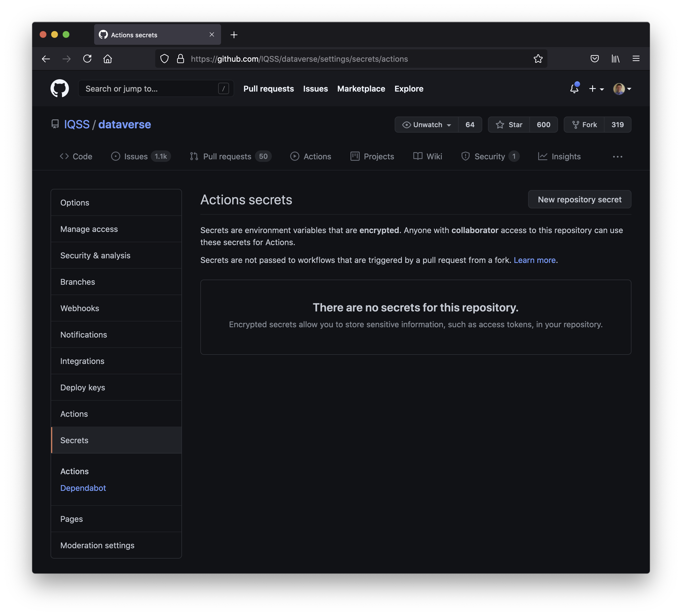Go to the browser home icon
This screenshot has height=616, width=682.
click(x=108, y=59)
